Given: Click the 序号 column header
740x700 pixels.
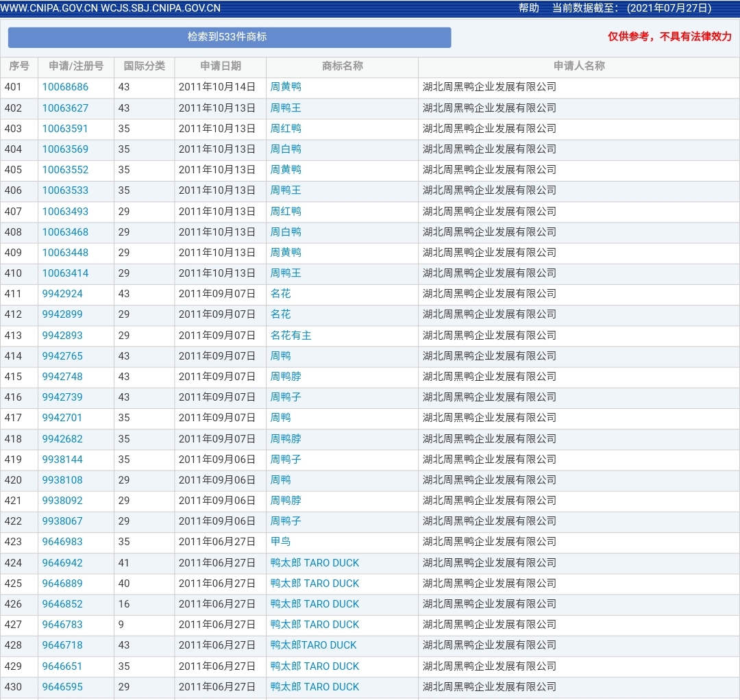Looking at the screenshot, I should pyautogui.click(x=19, y=66).
